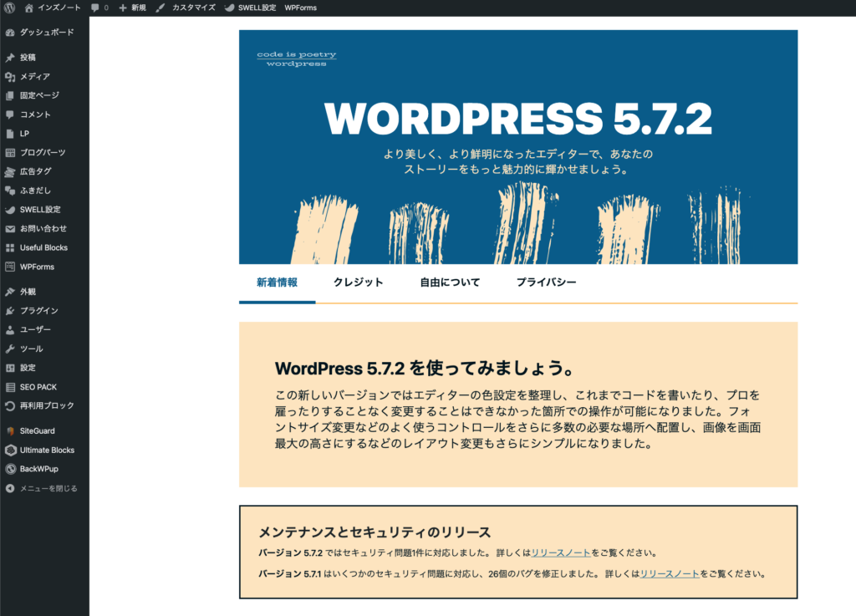Click the plus icon for new content
The image size is (856, 616).
coord(123,8)
